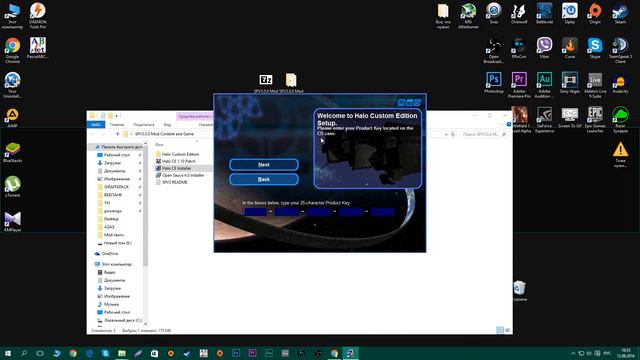The image size is (640, 360).
Task: Open the View ribbon tab in Explorer
Action: point(167,124)
